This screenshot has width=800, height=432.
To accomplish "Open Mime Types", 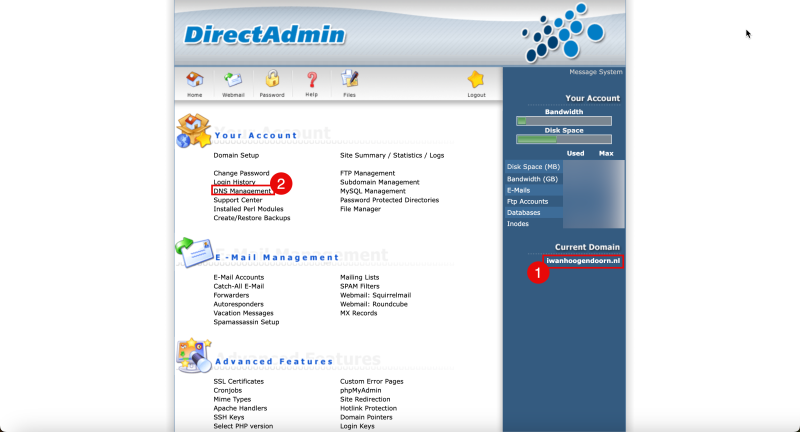I will [232, 399].
